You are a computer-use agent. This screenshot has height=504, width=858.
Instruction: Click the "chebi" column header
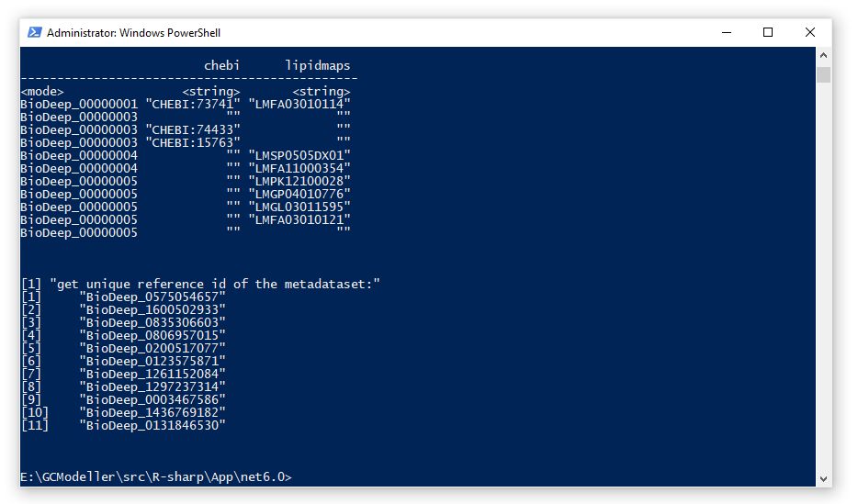click(x=221, y=65)
